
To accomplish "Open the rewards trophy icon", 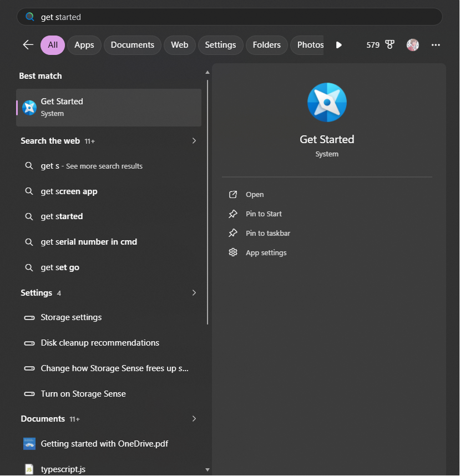I will coord(390,45).
